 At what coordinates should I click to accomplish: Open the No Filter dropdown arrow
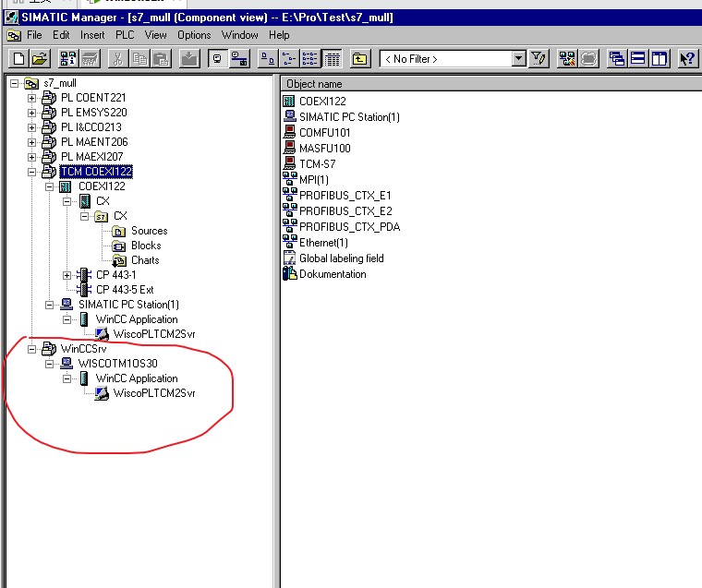[x=519, y=59]
